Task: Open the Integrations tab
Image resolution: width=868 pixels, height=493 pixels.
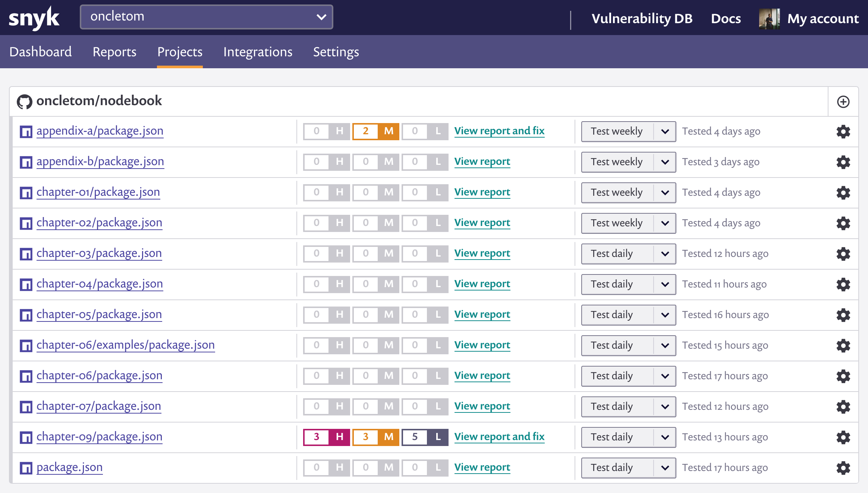Action: click(x=258, y=52)
